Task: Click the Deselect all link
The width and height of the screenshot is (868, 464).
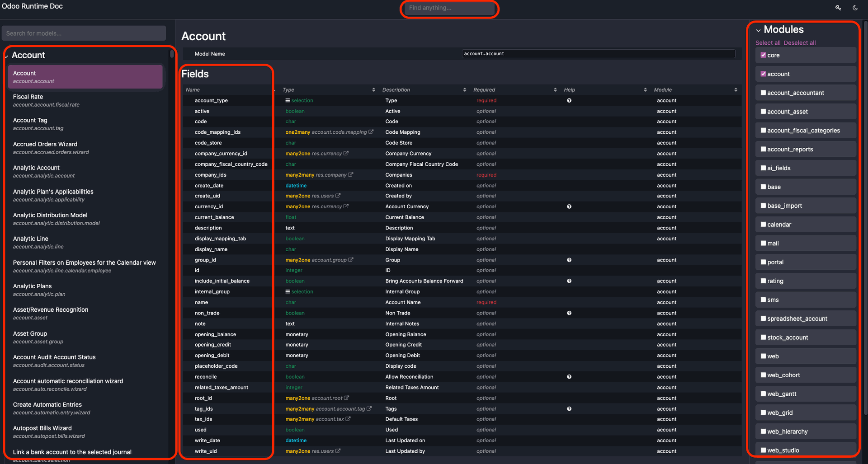Action: [799, 42]
